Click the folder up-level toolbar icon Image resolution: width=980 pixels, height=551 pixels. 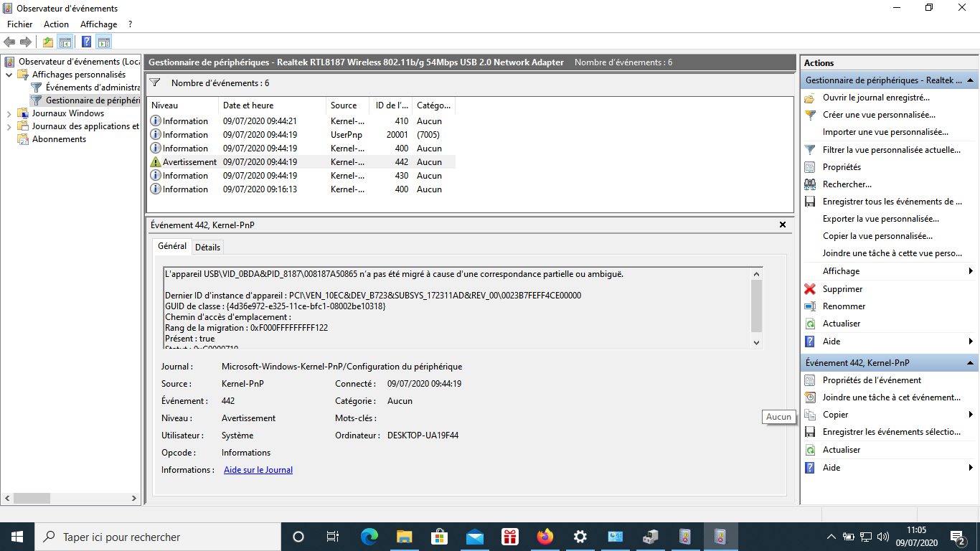(x=48, y=42)
